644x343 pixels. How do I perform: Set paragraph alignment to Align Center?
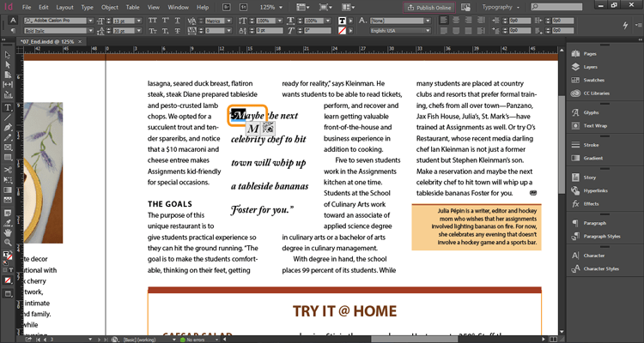click(455, 20)
